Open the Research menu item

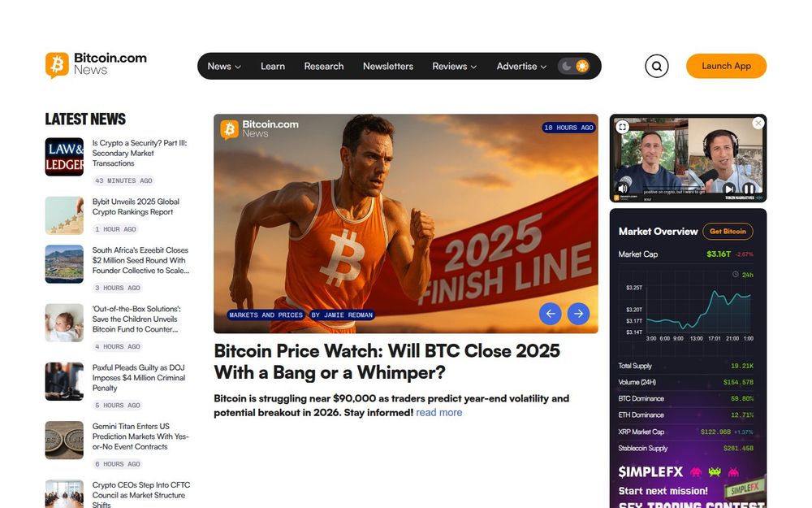[x=324, y=67]
